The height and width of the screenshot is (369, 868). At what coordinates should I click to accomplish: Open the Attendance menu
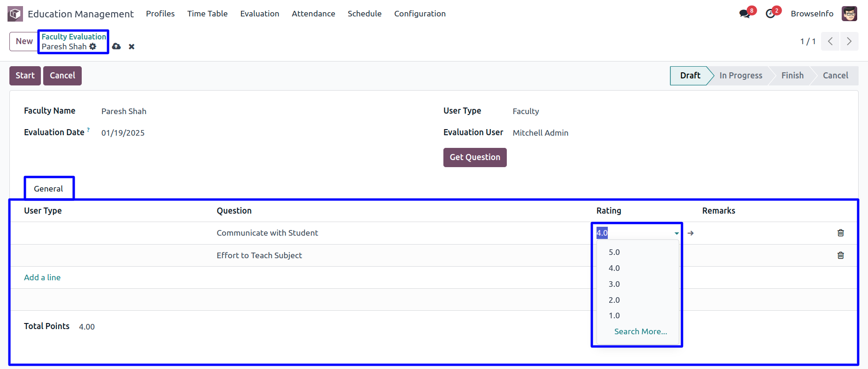click(313, 14)
